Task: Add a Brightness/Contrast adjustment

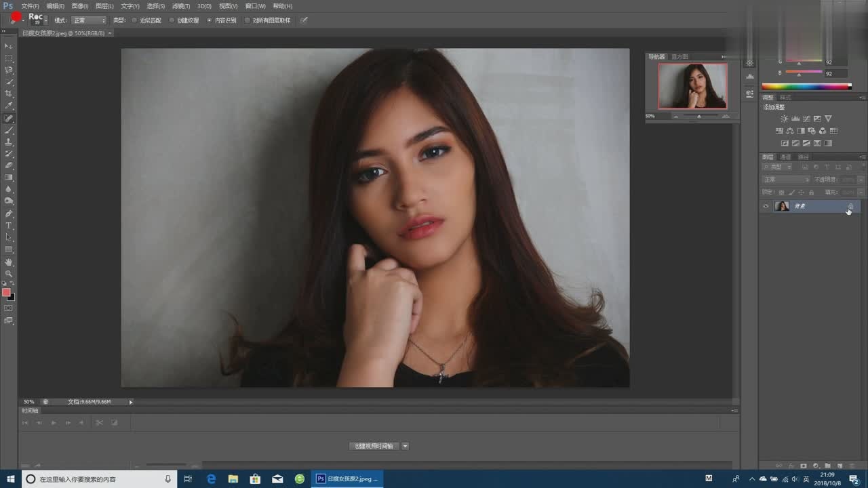Action: pos(785,119)
